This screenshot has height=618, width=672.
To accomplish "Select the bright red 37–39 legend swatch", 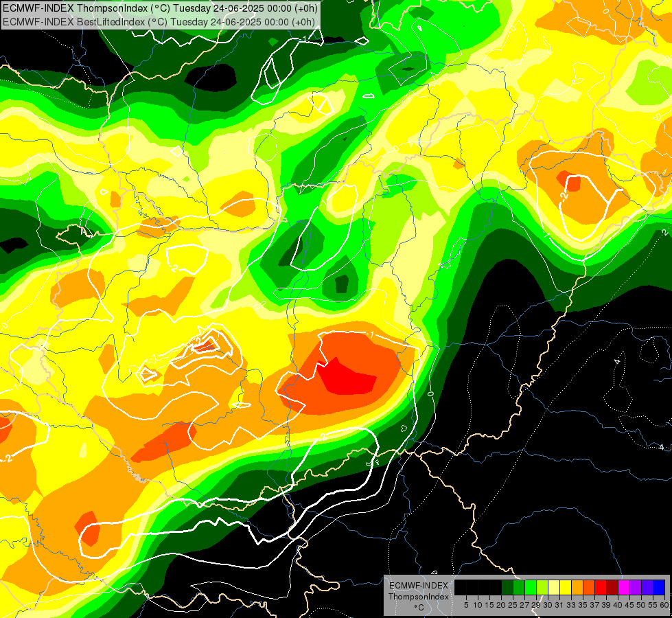I will (601, 587).
